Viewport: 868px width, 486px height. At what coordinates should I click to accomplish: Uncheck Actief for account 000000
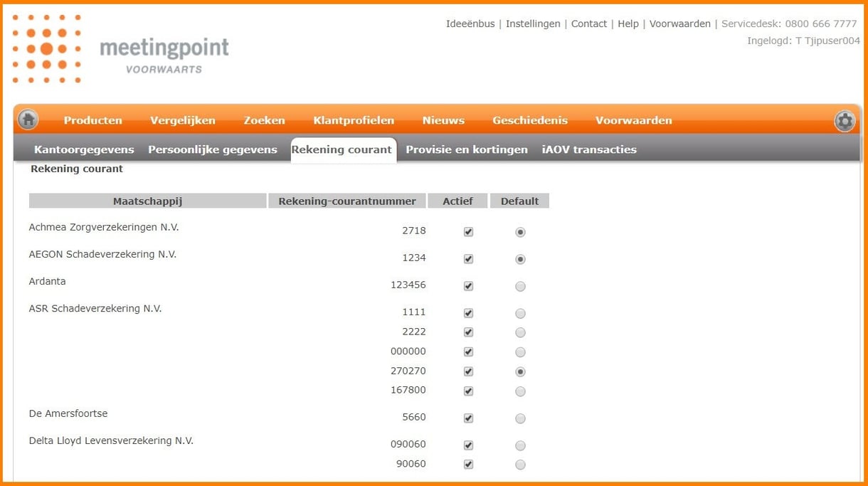coord(468,352)
